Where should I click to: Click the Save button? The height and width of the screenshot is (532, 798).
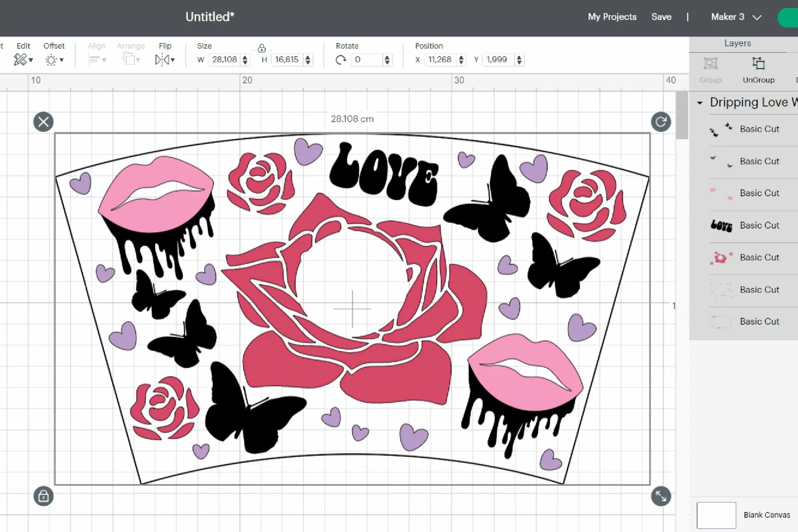661,17
